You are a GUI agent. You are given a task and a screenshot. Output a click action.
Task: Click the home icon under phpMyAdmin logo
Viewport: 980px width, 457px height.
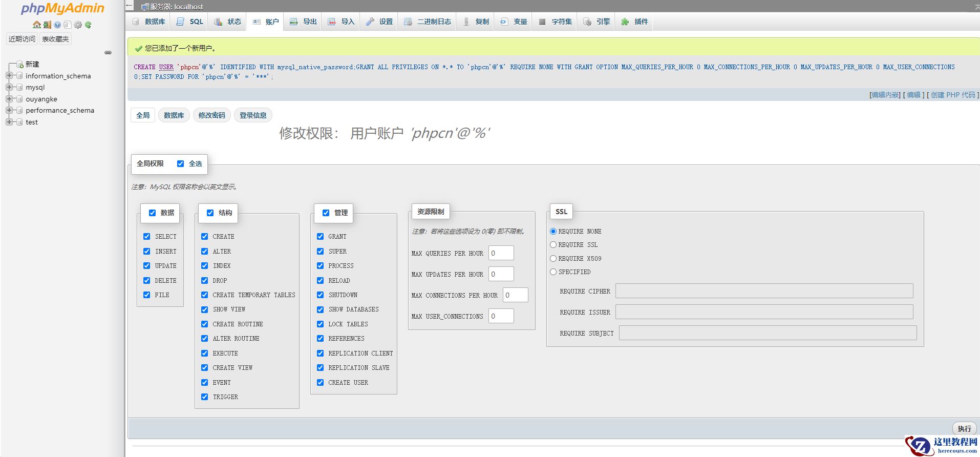(x=36, y=25)
